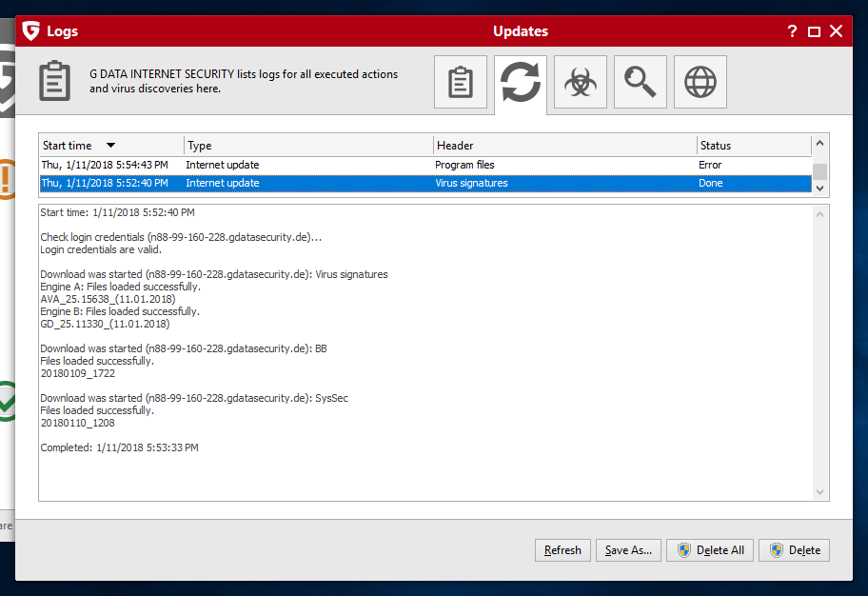Click the Completed: 1/11/2018 5:53:33 PM line
This screenshot has width=868, height=596.
(x=119, y=447)
